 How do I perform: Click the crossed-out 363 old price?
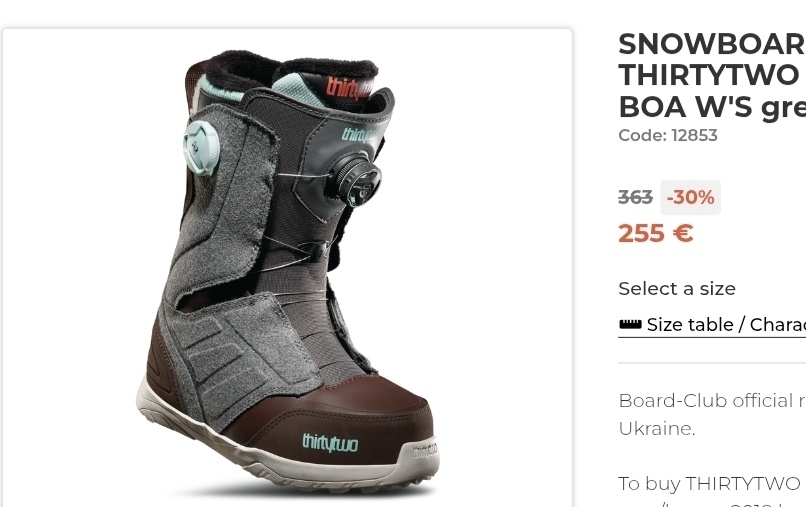point(635,197)
